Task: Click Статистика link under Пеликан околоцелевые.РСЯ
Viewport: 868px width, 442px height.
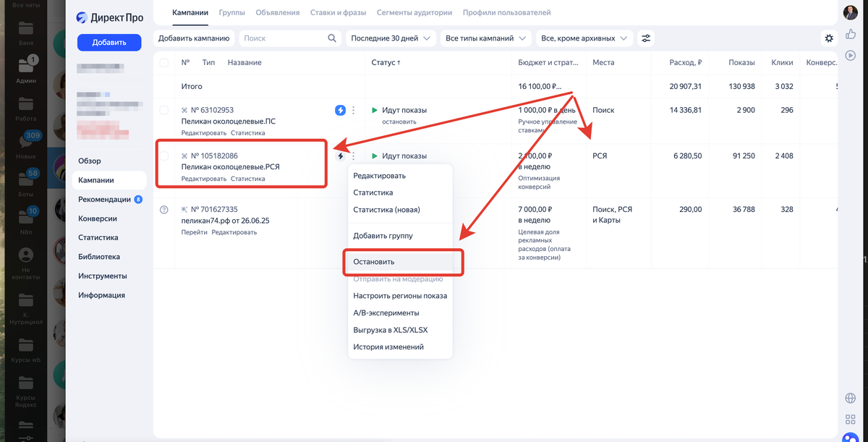Action: (x=248, y=179)
